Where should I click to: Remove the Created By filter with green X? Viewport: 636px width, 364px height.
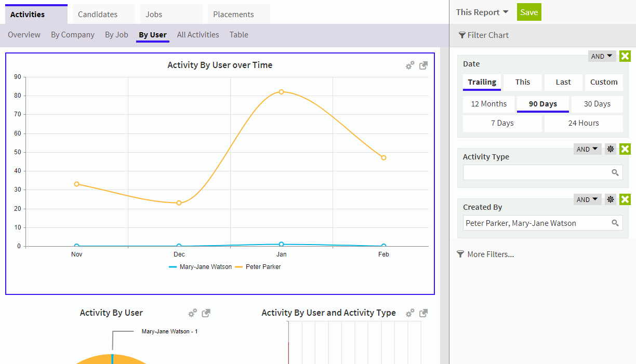pyautogui.click(x=625, y=199)
